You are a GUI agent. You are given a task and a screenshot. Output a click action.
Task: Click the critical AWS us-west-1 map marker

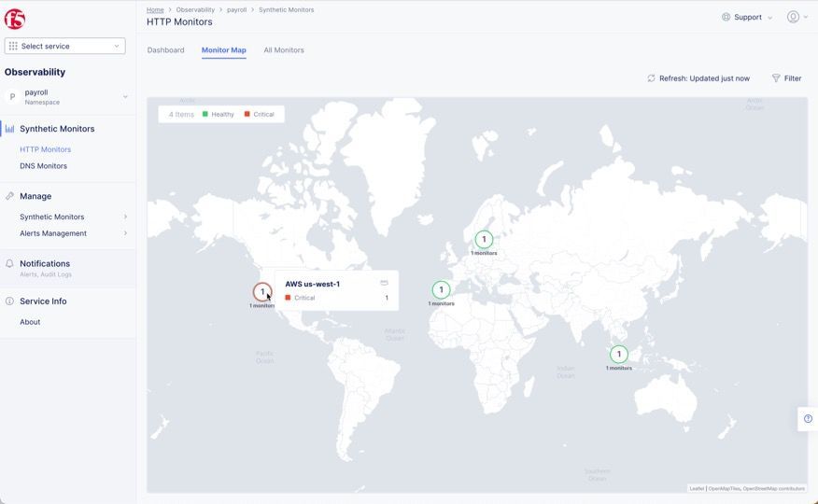click(x=262, y=292)
